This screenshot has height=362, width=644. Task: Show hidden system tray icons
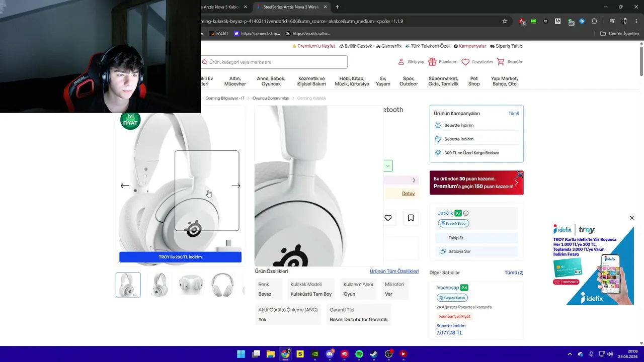[570, 354]
